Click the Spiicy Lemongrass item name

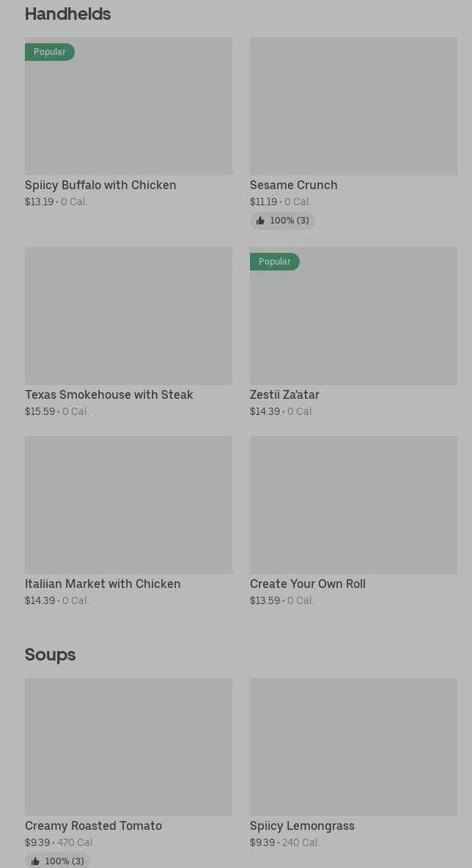click(302, 826)
